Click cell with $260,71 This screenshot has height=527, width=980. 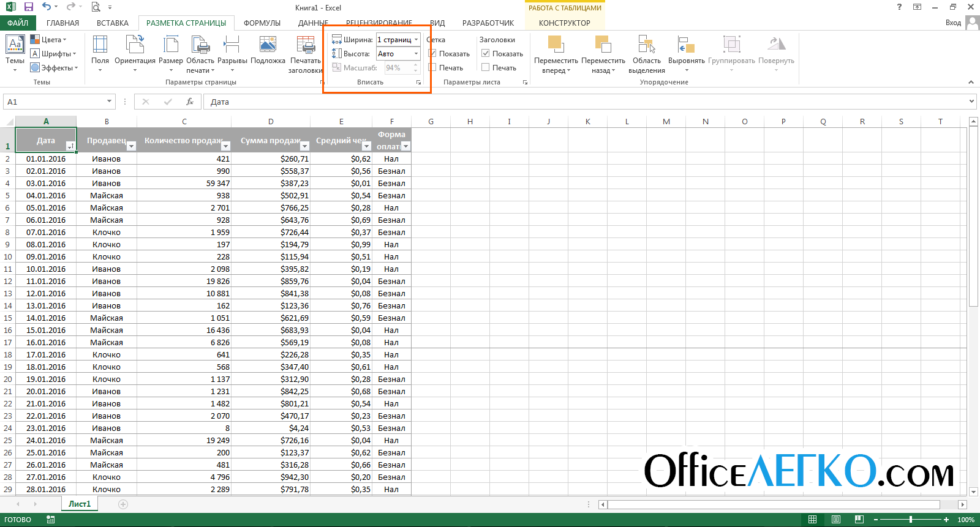point(271,159)
